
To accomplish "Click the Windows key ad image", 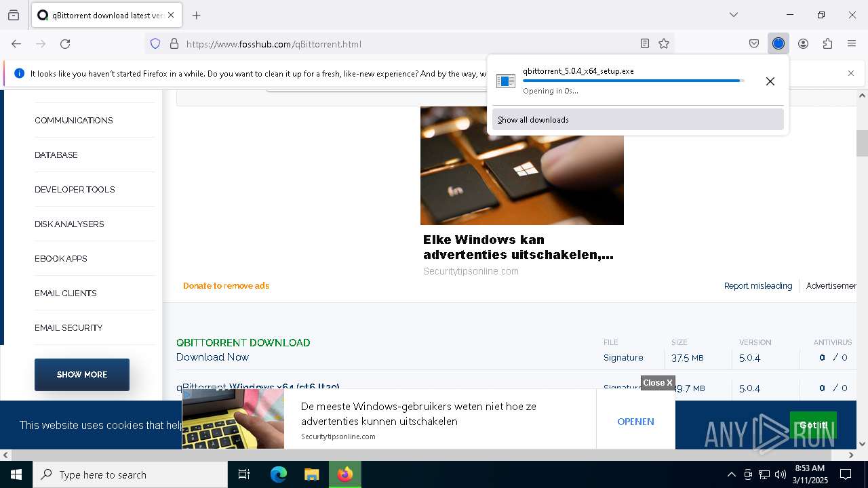I will tap(522, 165).
